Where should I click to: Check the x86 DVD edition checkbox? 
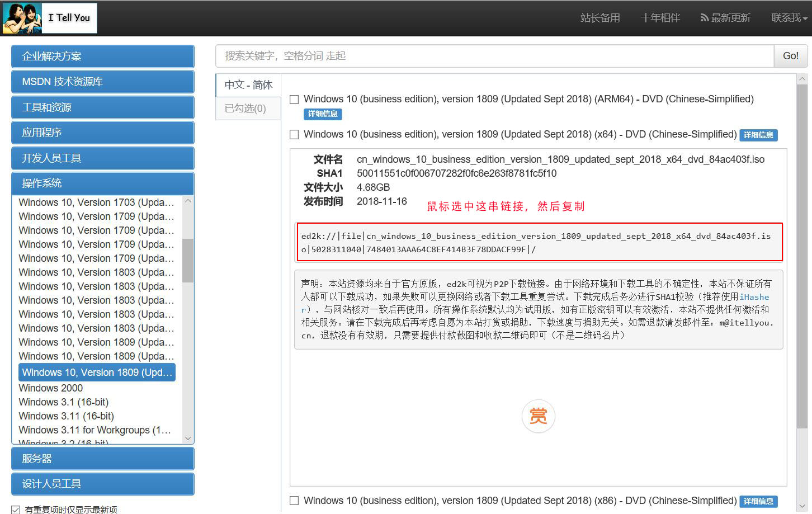point(294,501)
